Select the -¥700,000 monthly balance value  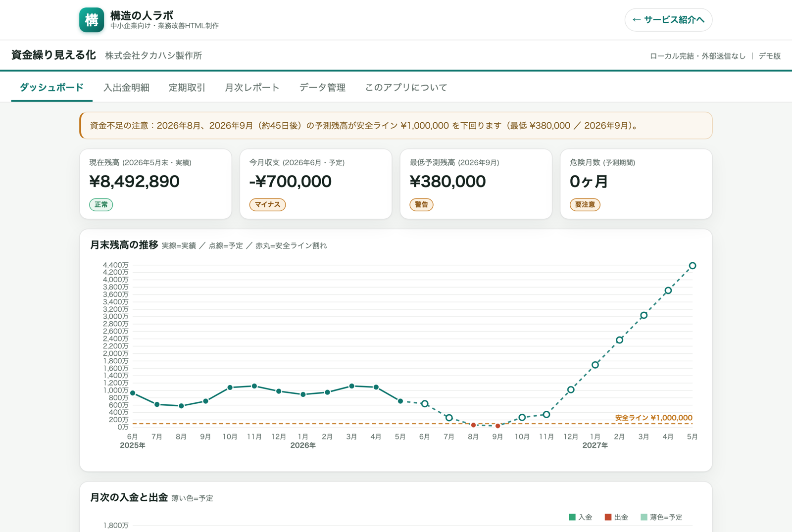(x=291, y=181)
